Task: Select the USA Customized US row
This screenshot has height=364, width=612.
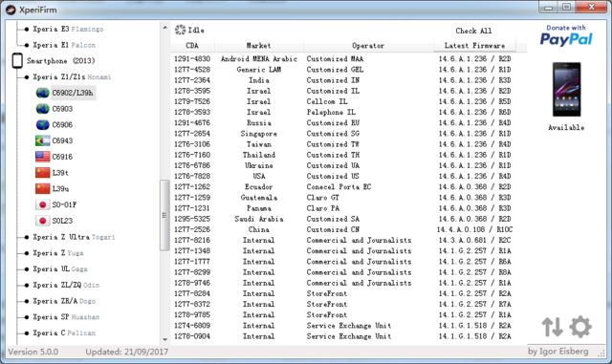Action: click(342, 177)
